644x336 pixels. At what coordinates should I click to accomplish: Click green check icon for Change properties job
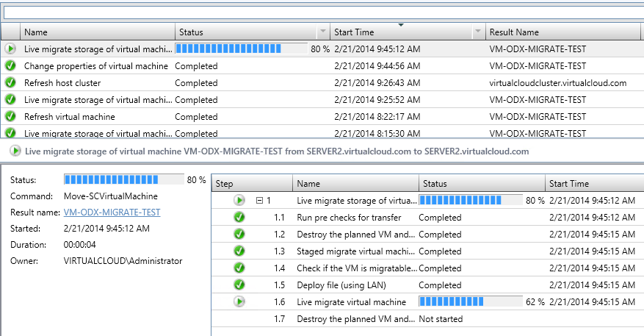[10, 66]
